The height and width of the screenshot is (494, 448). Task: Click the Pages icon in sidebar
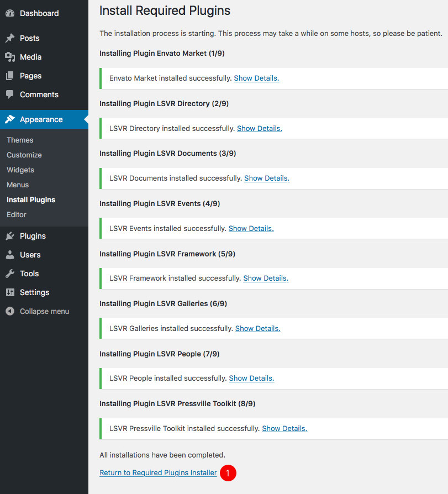(10, 76)
